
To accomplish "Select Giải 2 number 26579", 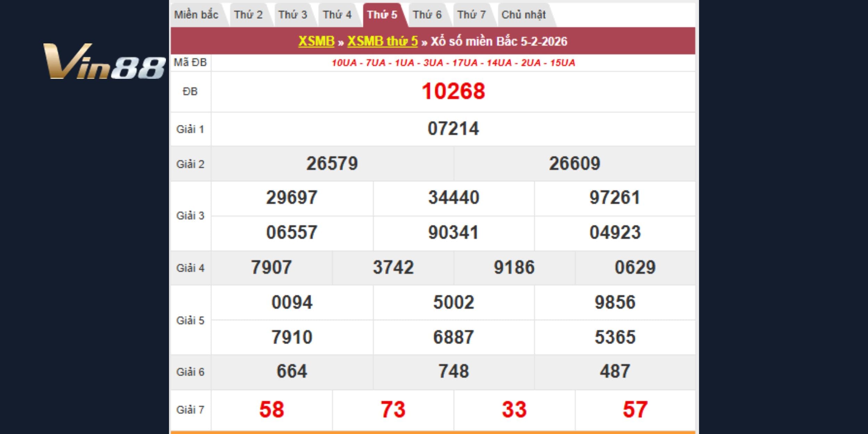I will click(332, 164).
